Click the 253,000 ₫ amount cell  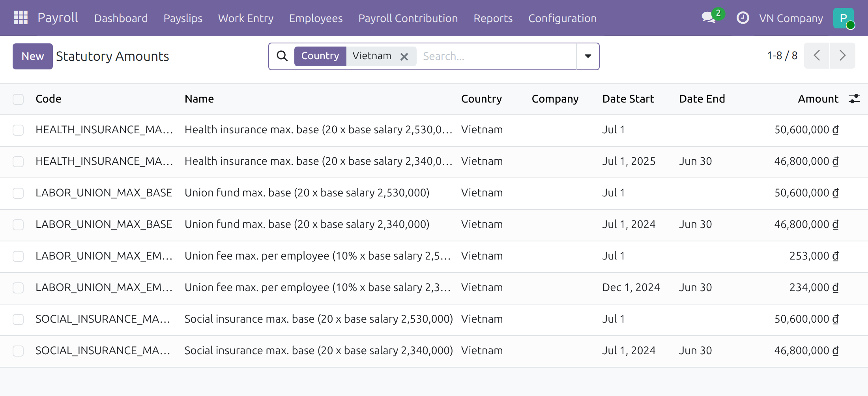pos(814,256)
